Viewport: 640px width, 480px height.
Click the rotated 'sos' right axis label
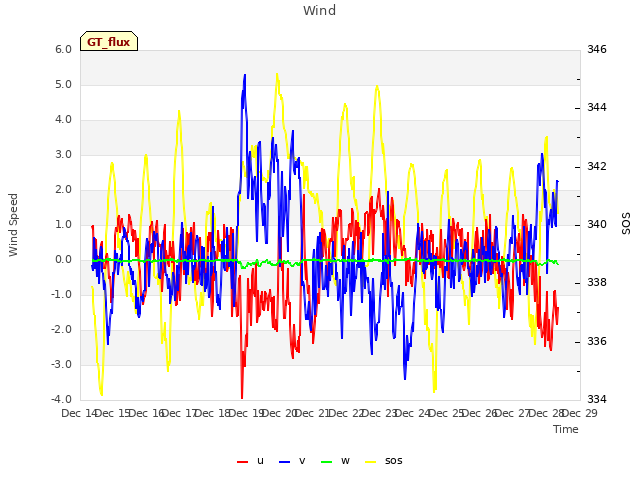pyautogui.click(x=626, y=224)
